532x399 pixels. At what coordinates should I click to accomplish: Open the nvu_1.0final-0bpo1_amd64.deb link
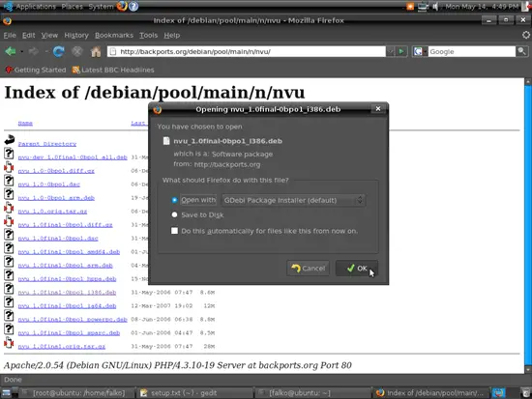[69, 252]
